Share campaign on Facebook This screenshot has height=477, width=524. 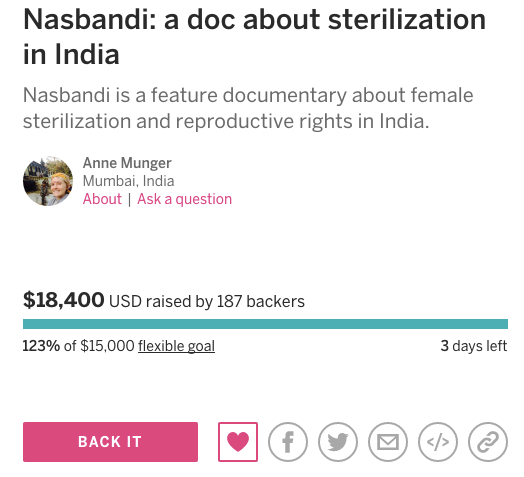pos(288,442)
